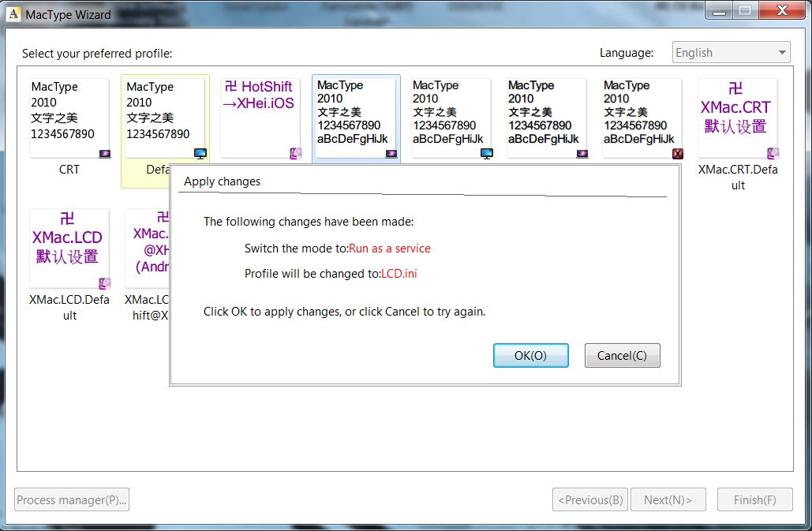Click purple icon on XMac.CRT.Default thumbnail
This screenshot has height=531, width=812.
(773, 153)
